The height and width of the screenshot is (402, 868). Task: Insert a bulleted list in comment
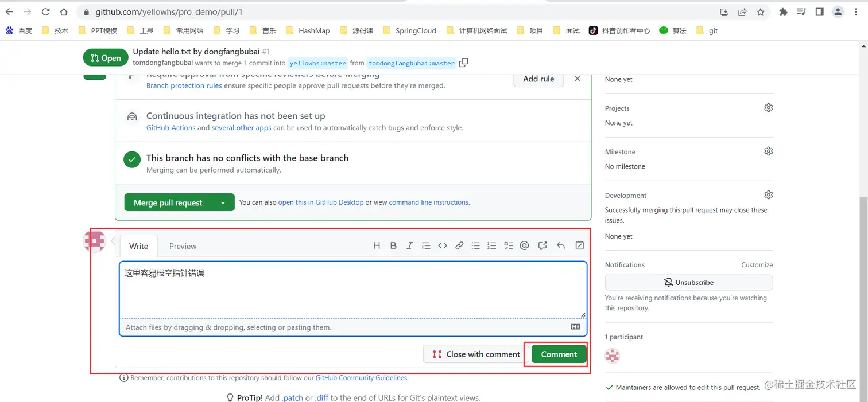pos(475,245)
